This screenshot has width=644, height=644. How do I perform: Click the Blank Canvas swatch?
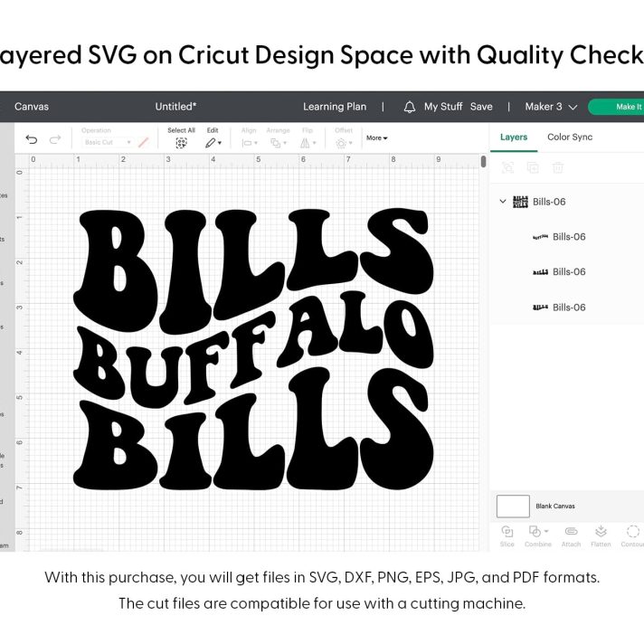pyautogui.click(x=513, y=506)
